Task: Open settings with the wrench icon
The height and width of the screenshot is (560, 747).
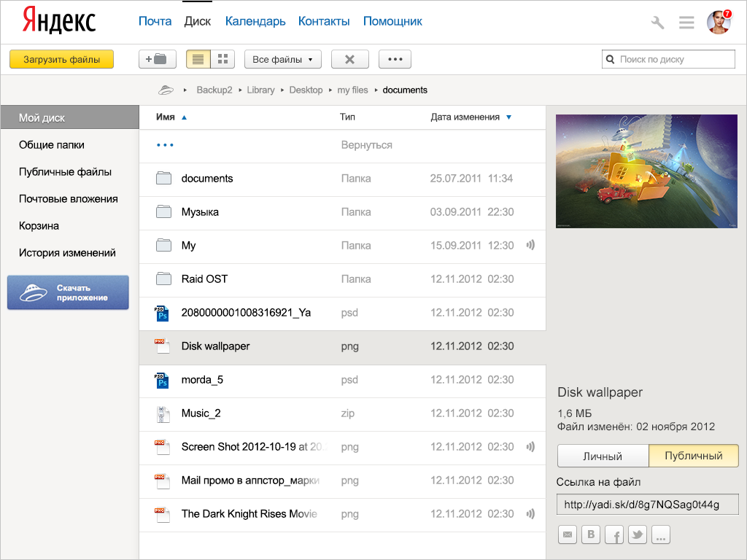Action: (x=657, y=22)
